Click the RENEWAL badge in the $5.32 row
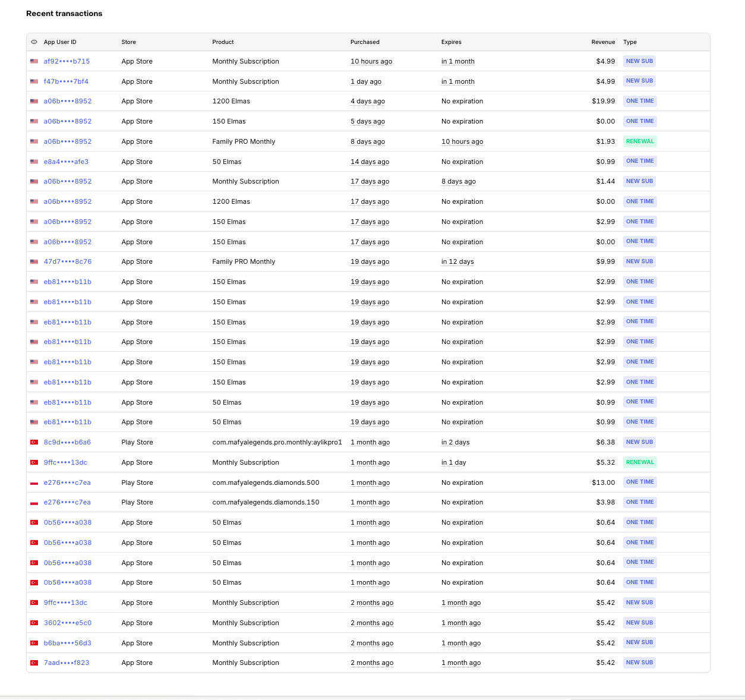This screenshot has width=745, height=700. pos(640,462)
